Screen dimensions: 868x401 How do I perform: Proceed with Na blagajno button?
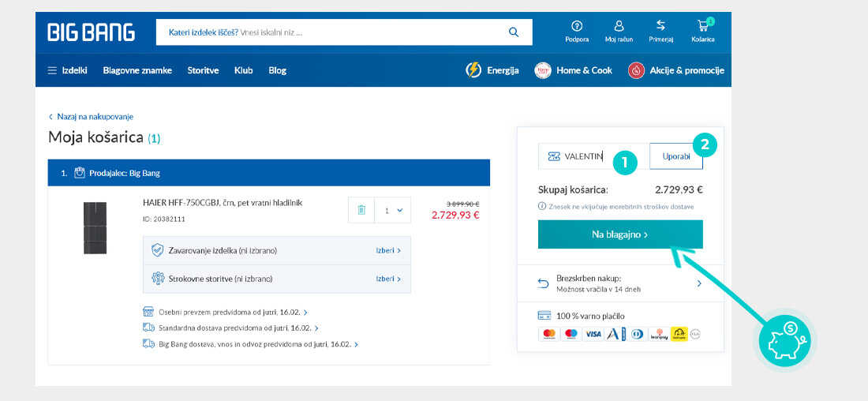620,234
